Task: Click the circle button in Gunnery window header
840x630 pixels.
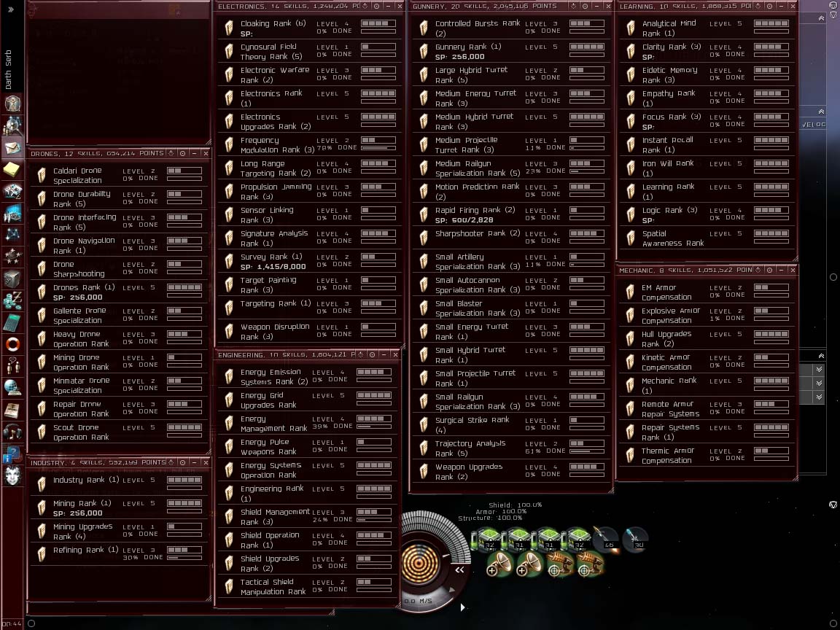Action: 585,7
